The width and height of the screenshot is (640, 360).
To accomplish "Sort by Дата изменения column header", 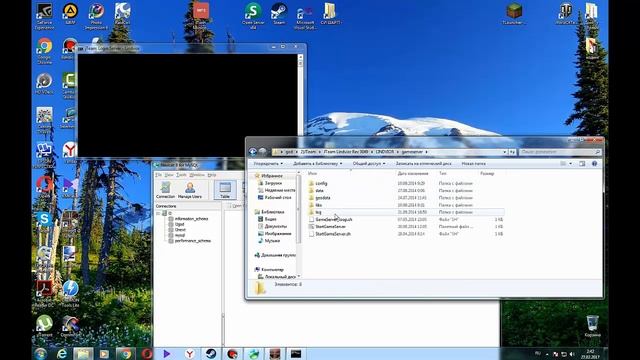I will (x=413, y=173).
